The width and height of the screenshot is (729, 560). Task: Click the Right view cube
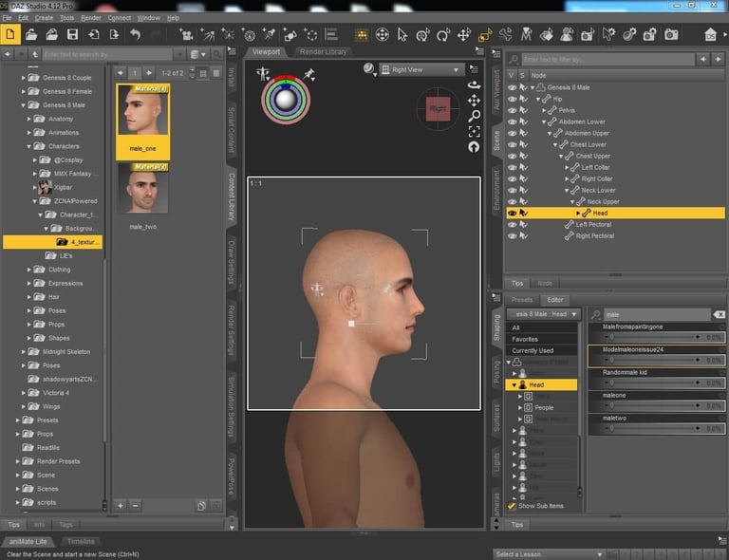tap(439, 108)
